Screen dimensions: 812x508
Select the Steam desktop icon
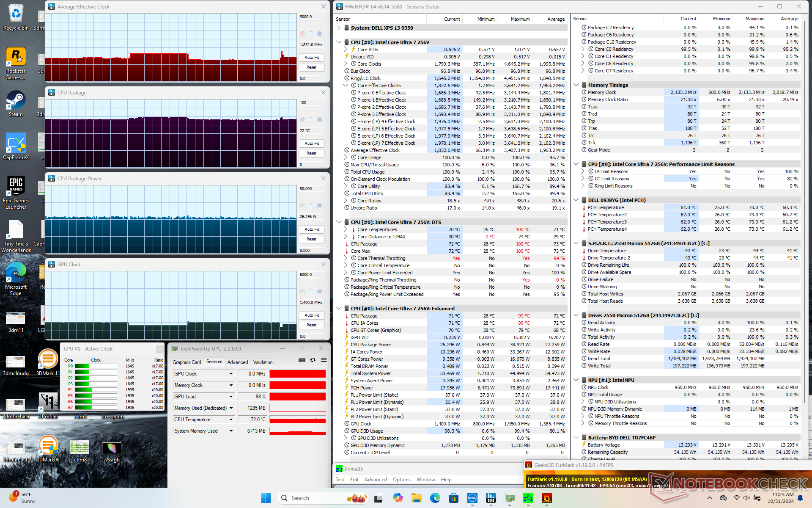click(16, 104)
